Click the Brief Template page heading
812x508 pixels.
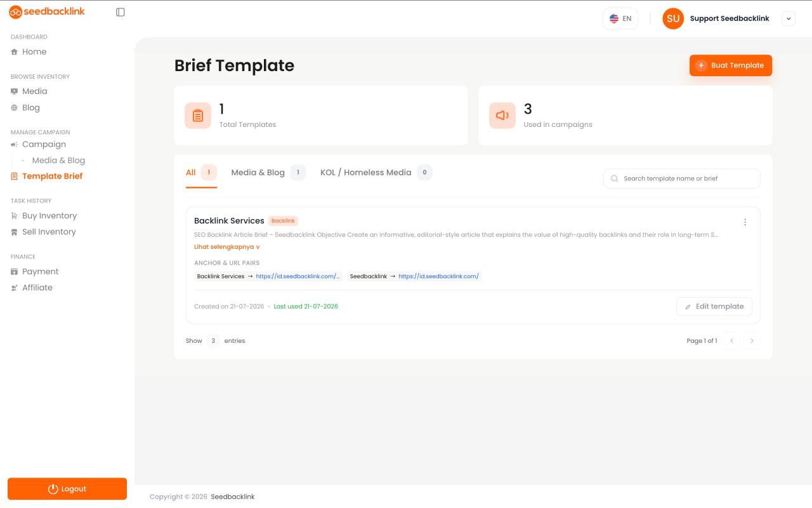(234, 65)
